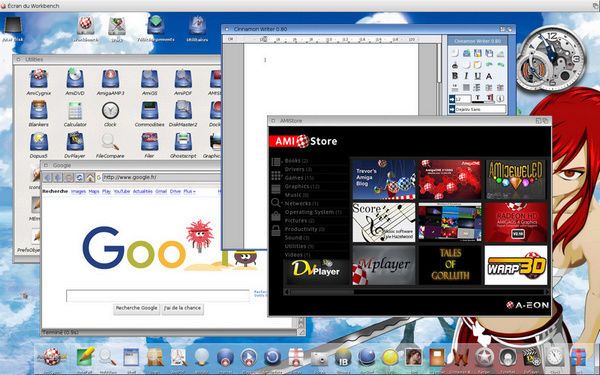The height and width of the screenshot is (375, 600).
Task: Toggle Bold formatting in Cinnamon Writer
Action: click(x=455, y=76)
